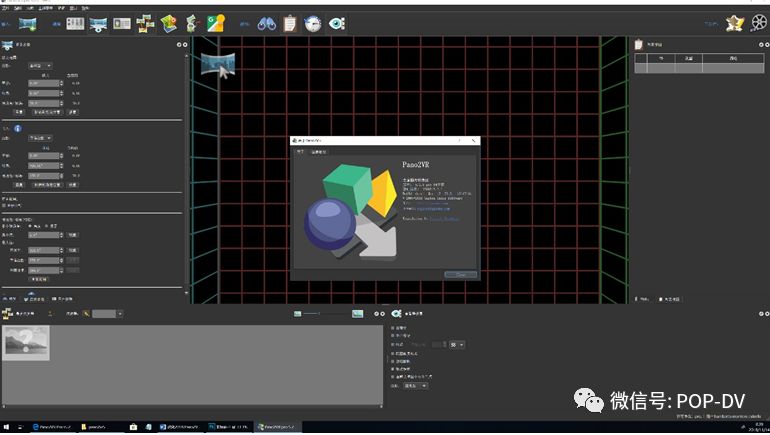This screenshot has width=770, height=435.
Task: Open the Google Street View toolbar icon
Action: [216, 24]
